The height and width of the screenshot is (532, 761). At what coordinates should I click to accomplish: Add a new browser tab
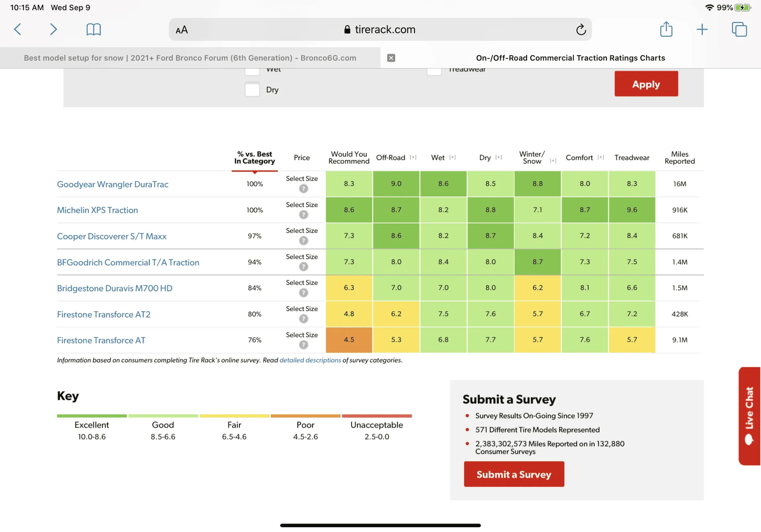pos(702,29)
